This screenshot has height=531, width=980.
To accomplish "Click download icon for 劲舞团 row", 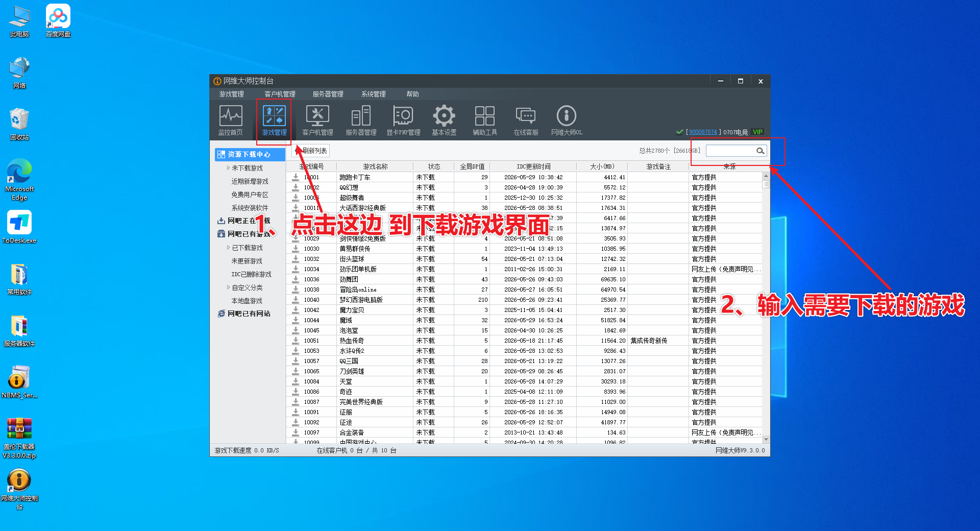I will (296, 279).
